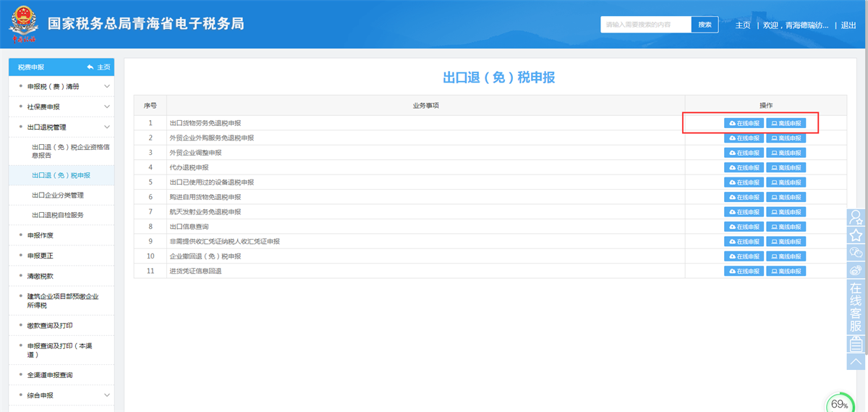The width and height of the screenshot is (868, 412).
Task: Click the tax bureau emblem logo
Action: point(23,25)
